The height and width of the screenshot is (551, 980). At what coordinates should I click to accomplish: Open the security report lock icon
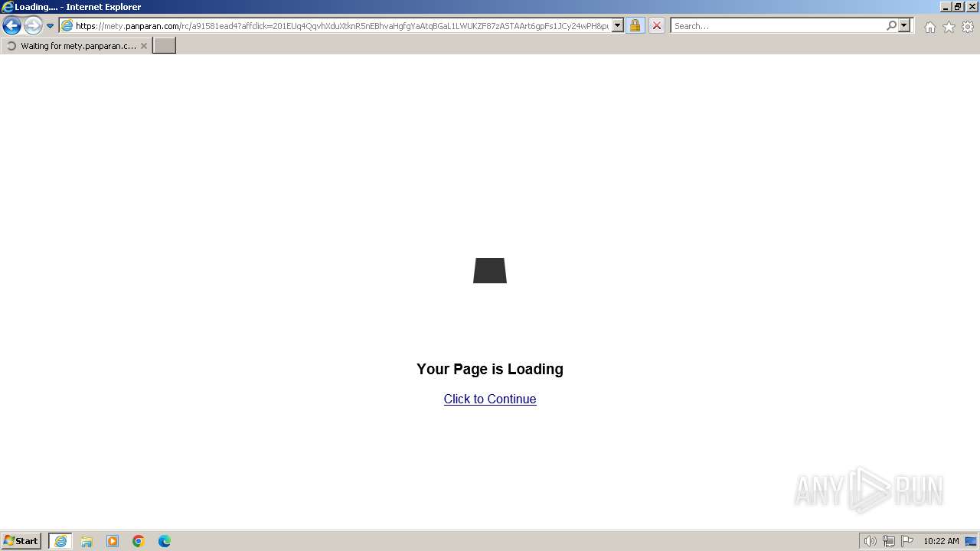[635, 26]
